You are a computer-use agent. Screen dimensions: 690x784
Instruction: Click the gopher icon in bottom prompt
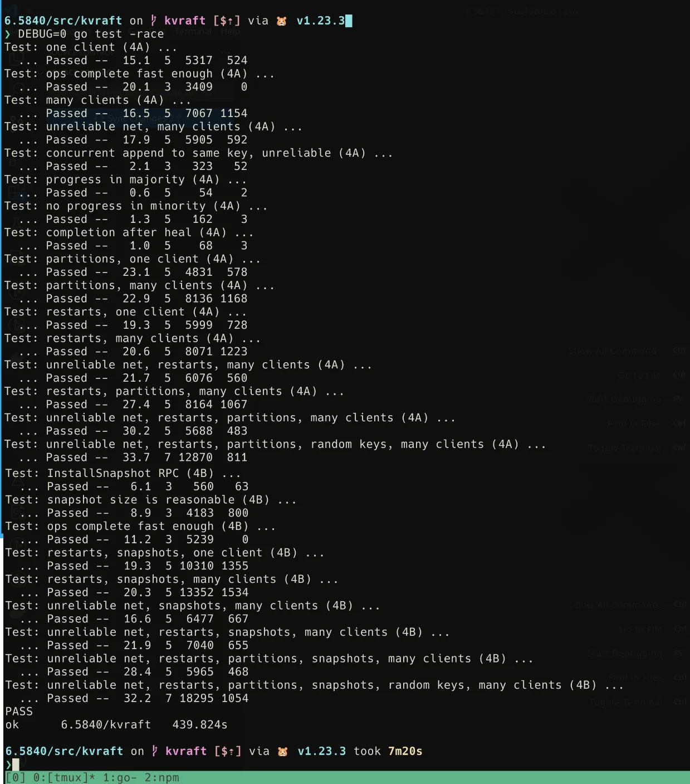(283, 752)
